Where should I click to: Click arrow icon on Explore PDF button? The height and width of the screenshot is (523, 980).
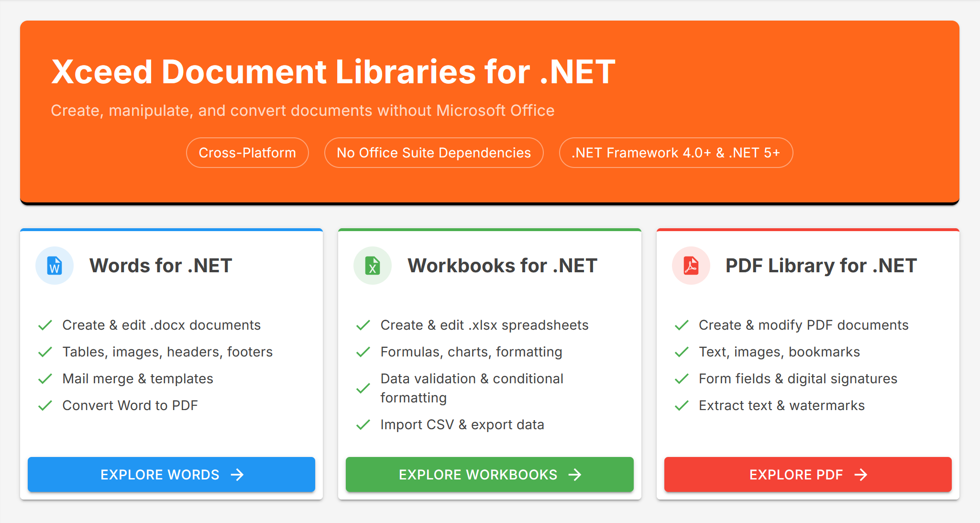pyautogui.click(x=861, y=475)
